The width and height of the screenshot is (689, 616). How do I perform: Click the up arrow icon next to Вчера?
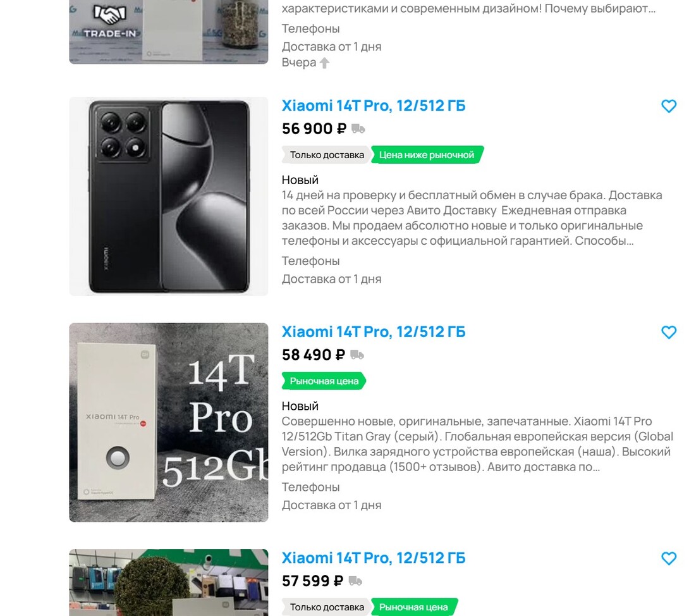324,63
